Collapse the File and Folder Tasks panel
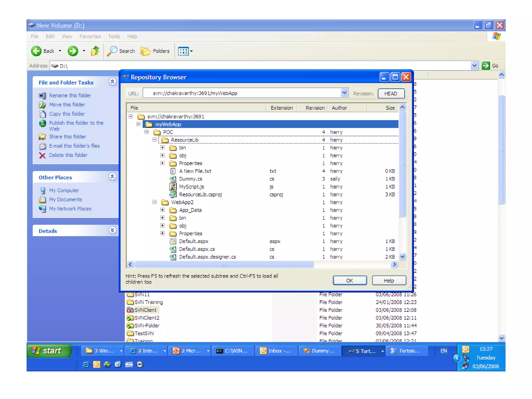Image resolution: width=532 pixels, height=399 pixels. pos(112,82)
